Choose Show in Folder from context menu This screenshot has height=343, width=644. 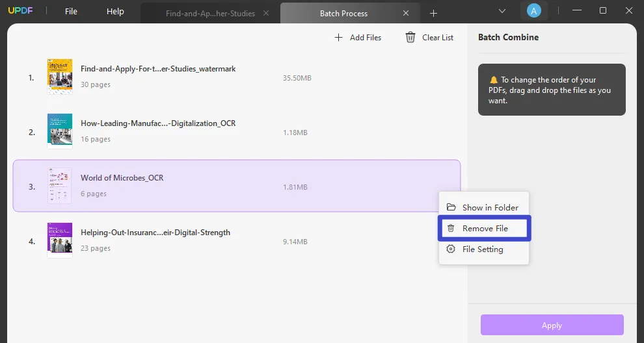[490, 208]
